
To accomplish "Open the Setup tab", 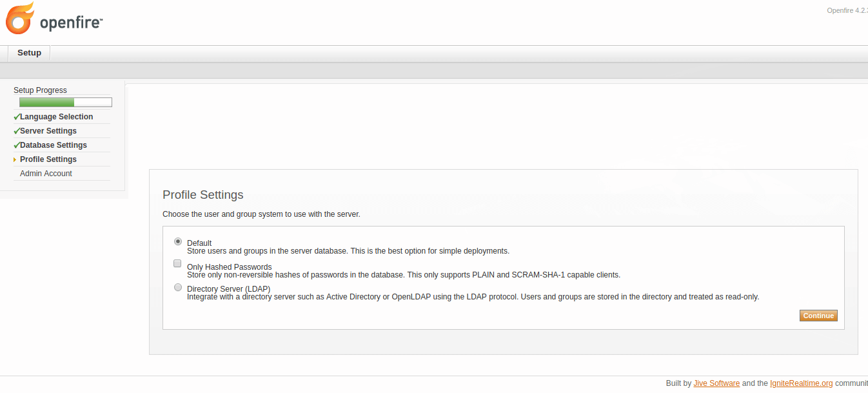I will click(29, 53).
